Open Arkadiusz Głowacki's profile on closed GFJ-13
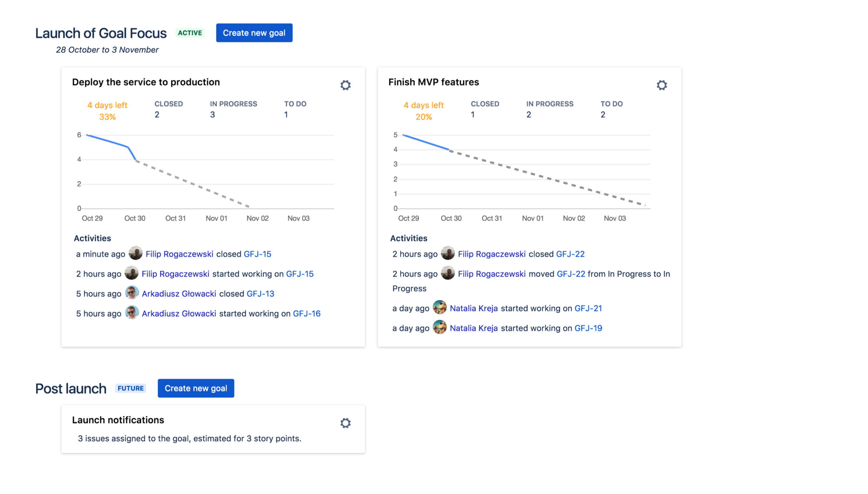Viewport: 868px width, 494px height. pos(179,294)
